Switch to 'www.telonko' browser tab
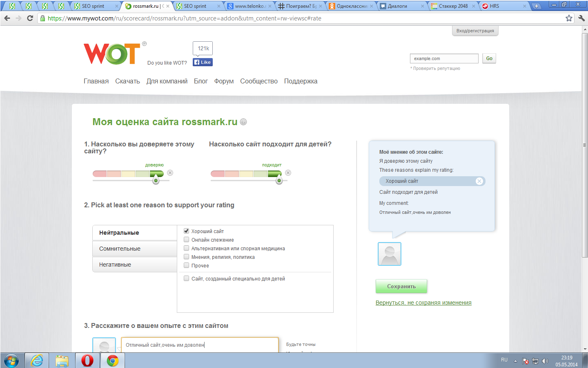Image resolution: width=588 pixels, height=368 pixels. (x=249, y=6)
